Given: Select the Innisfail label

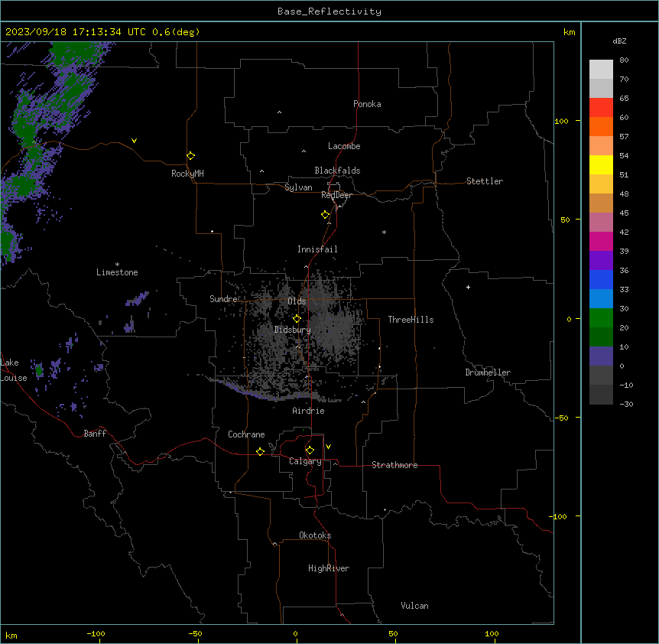Looking at the screenshot, I should (x=317, y=249).
